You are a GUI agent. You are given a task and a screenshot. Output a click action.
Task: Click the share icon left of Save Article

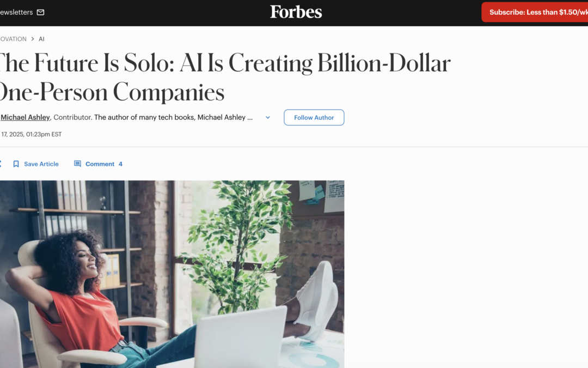point(1,164)
